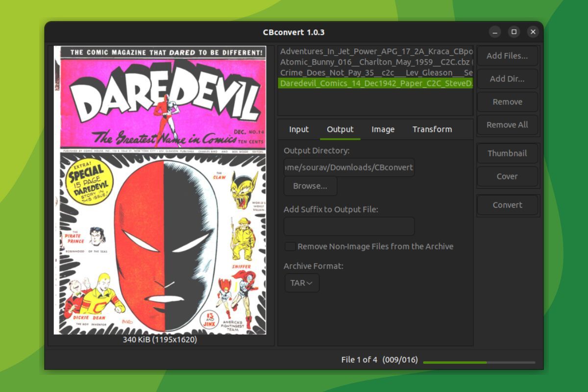588x392 pixels.
Task: Switch to the Image tab
Action: click(382, 129)
